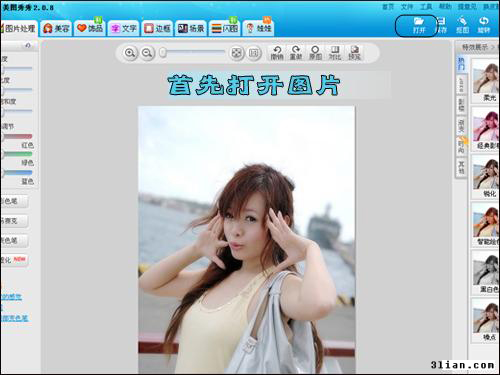Click the 原图 original image icon
500x375 pixels.
(x=315, y=53)
